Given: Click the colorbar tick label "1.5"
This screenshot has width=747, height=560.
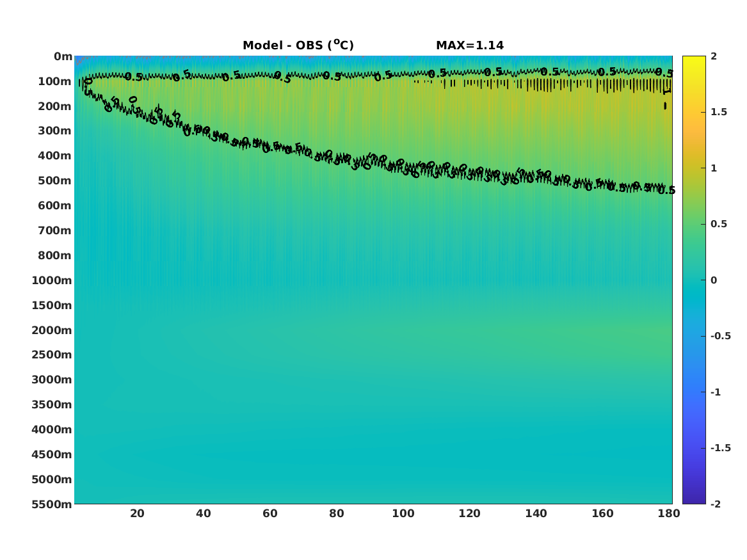Looking at the screenshot, I should tap(719, 112).
